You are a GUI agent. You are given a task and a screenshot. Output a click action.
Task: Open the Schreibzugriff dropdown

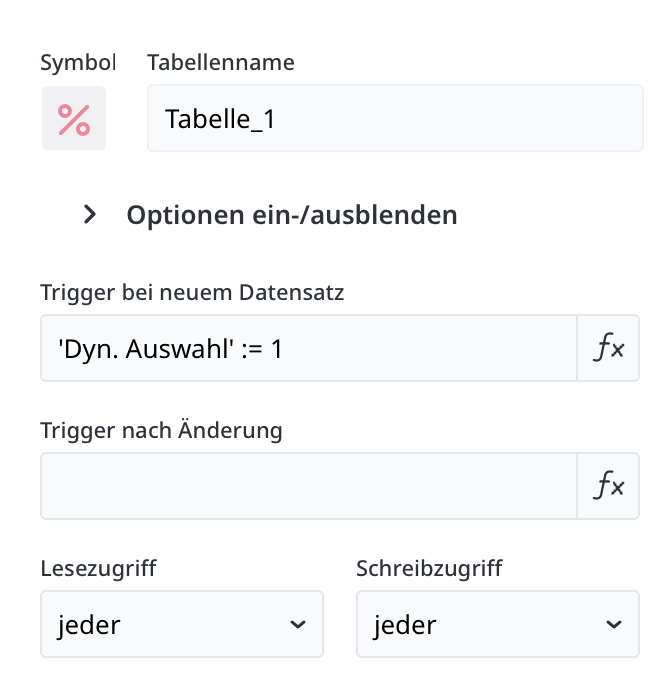coord(497,625)
